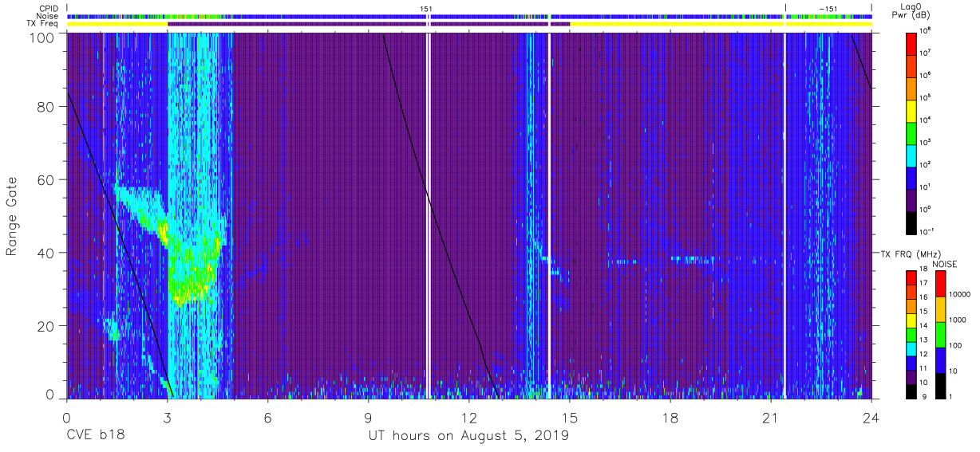The image size is (980, 452).
Task: Click the 6 tick on the UT hours axis
Action: (x=268, y=417)
